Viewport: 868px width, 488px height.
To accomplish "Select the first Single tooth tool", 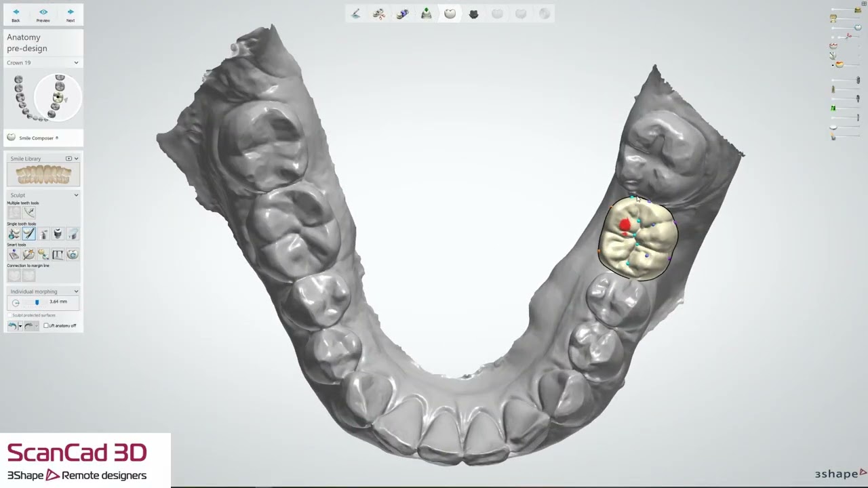I will coord(14,234).
